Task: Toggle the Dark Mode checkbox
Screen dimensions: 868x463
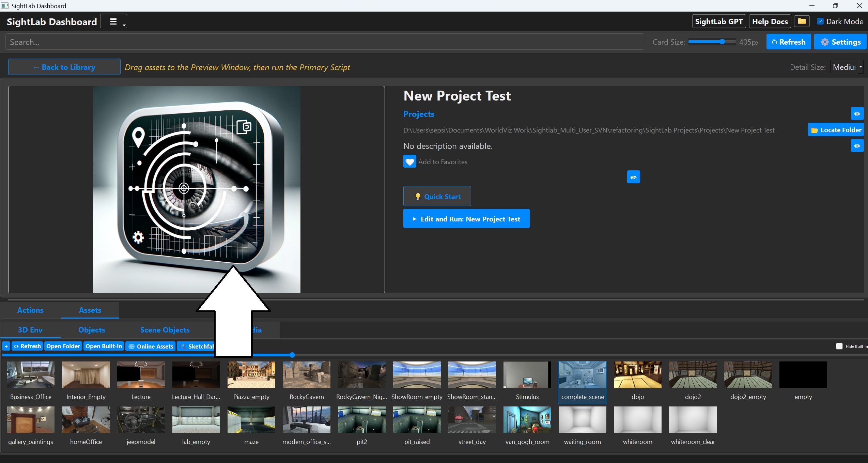Action: click(x=820, y=21)
